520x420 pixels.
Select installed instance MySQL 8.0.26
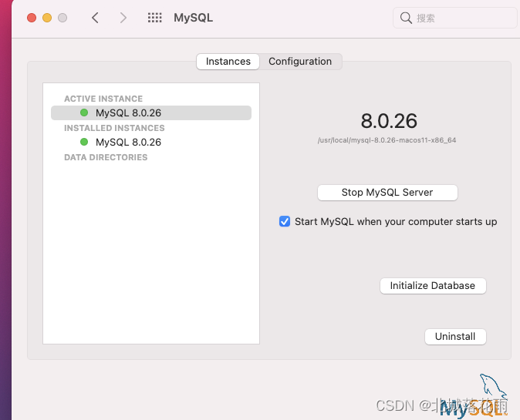pos(151,142)
